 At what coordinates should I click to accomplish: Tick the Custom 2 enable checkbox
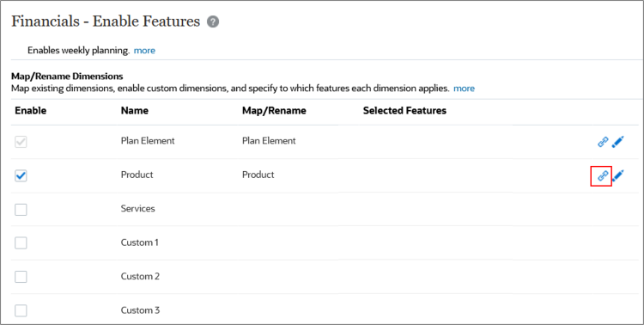21,277
